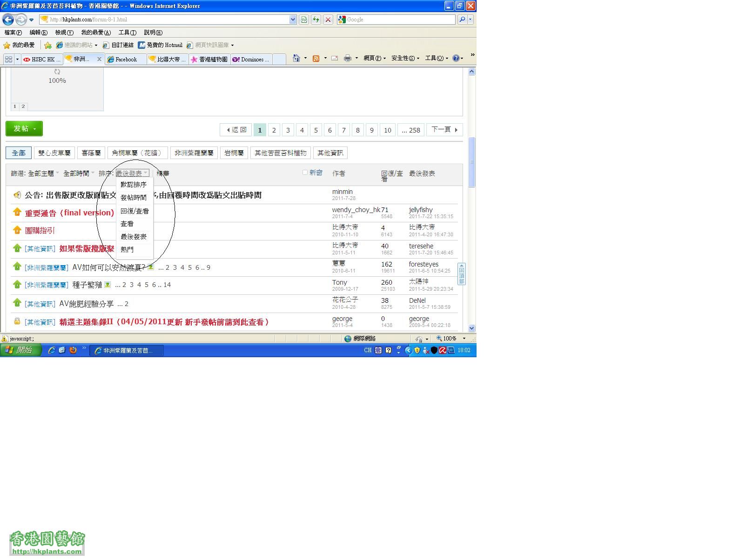746x560 pixels.
Task: Click author name foresteyes
Action: click(x=423, y=264)
